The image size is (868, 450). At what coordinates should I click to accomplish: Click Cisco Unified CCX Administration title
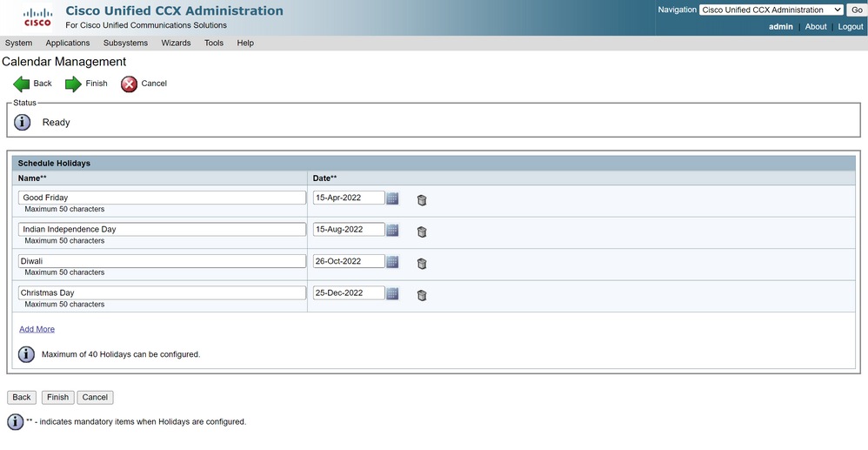[x=174, y=10]
